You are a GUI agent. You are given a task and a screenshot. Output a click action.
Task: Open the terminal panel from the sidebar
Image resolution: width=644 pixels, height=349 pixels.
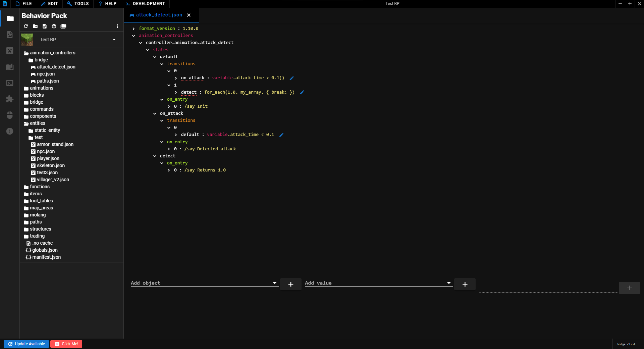10,83
